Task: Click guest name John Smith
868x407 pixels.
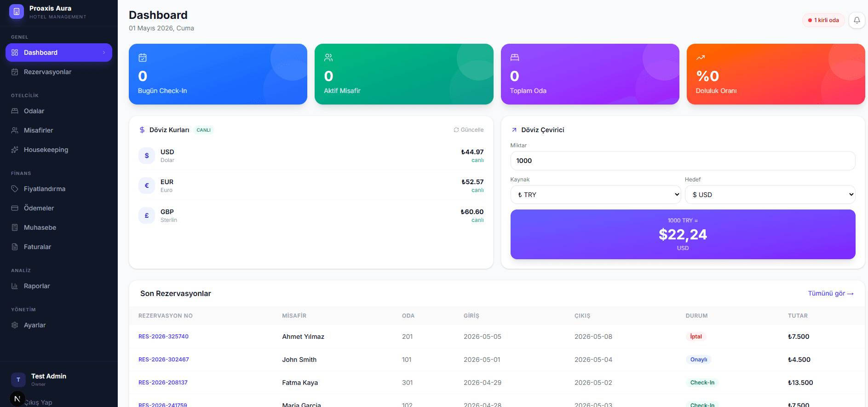Action: [x=299, y=360]
